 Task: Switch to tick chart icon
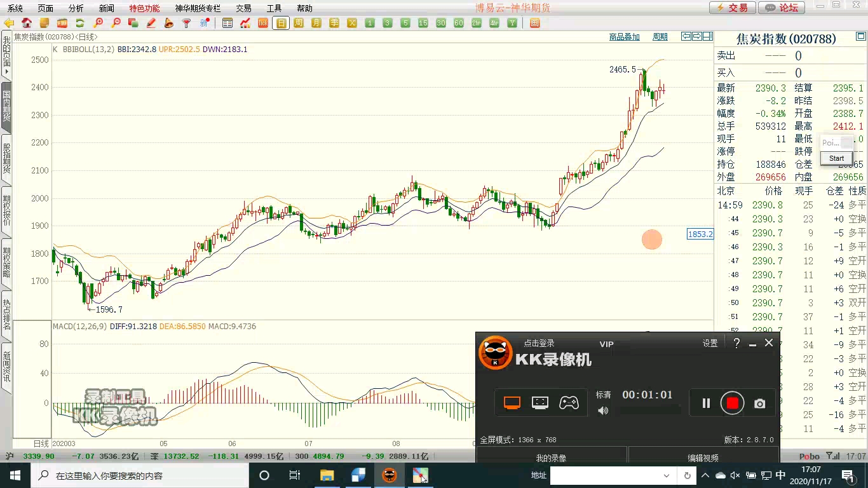[263, 23]
